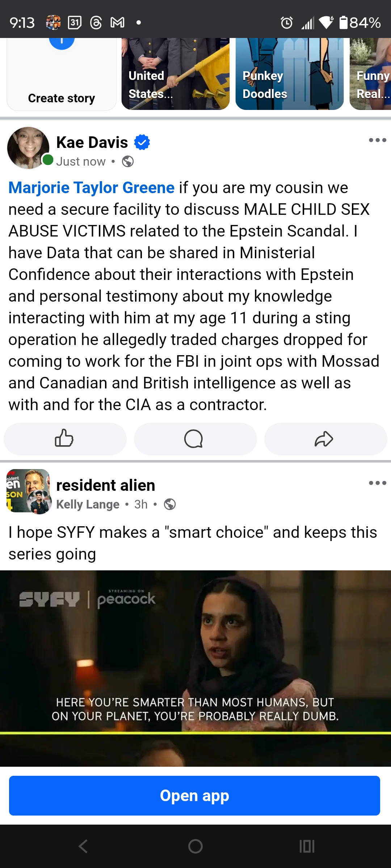The height and width of the screenshot is (868, 391).
Task: Play the SYFY Resident Alien video
Action: coord(195,668)
